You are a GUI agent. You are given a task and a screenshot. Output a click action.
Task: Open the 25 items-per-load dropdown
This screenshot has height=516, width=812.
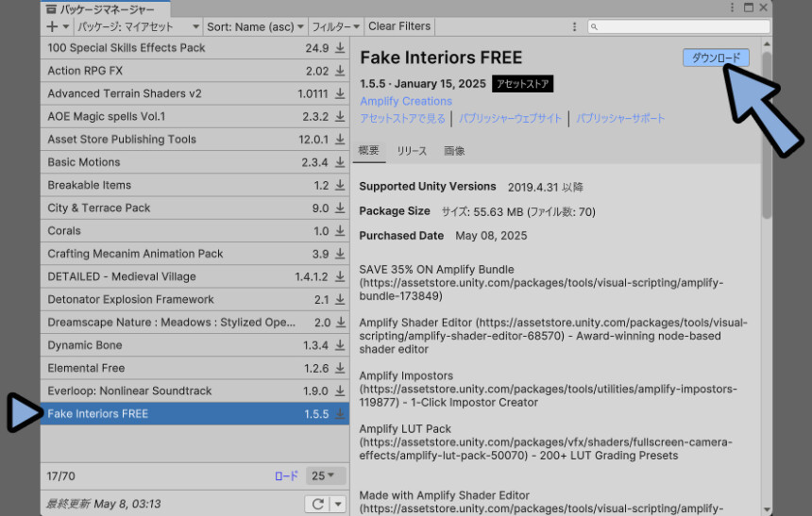click(326, 475)
